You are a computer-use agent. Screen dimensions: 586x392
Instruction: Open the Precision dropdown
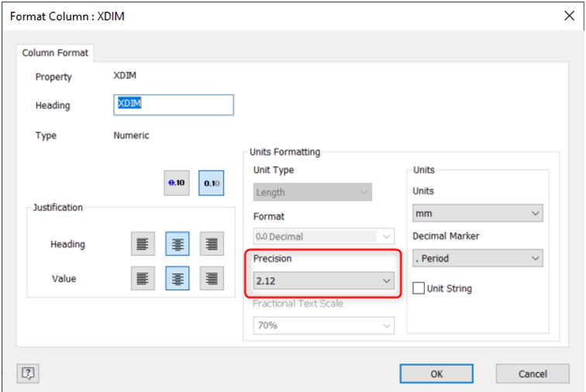[x=323, y=280]
